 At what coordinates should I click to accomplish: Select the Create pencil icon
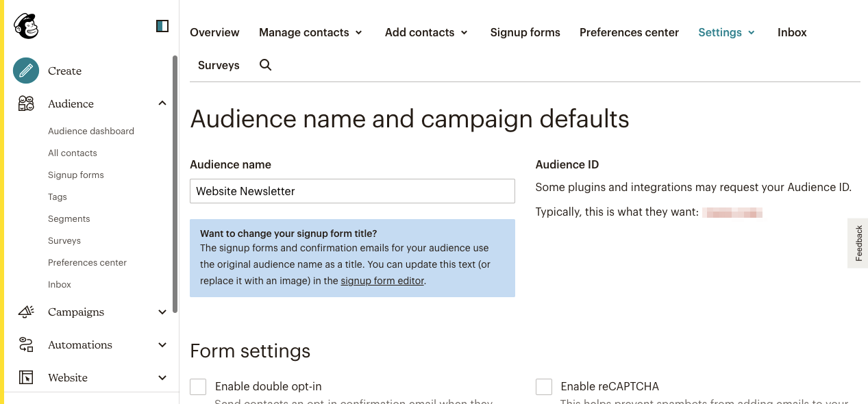click(x=25, y=71)
